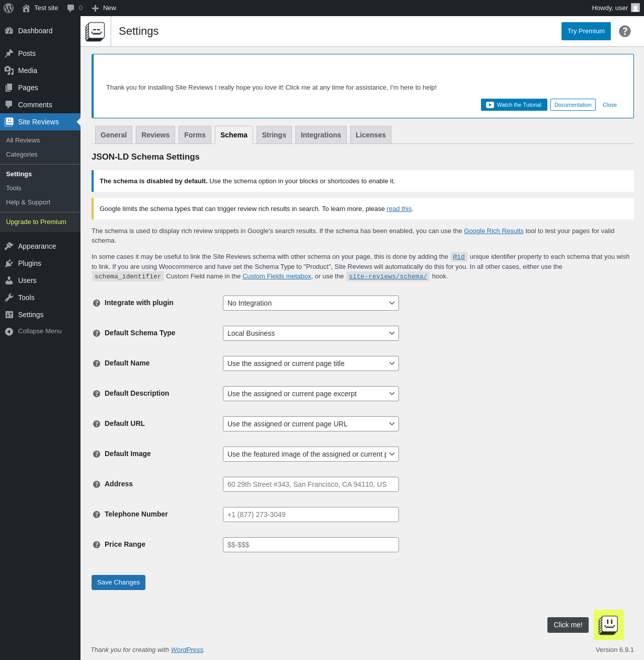Switch to the Licenses tab
This screenshot has height=660, width=644.
pos(371,135)
